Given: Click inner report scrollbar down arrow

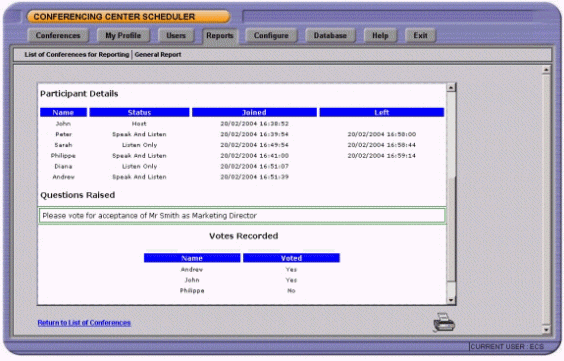Looking at the screenshot, I should pyautogui.click(x=451, y=300).
